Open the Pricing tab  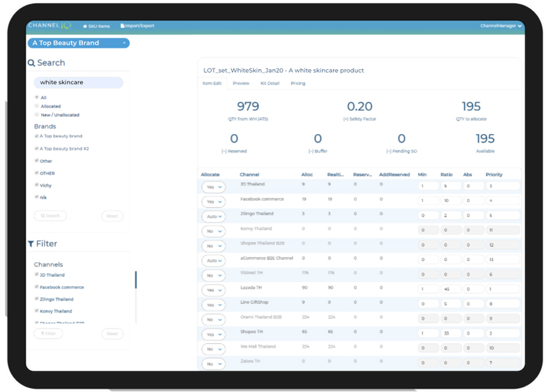pos(298,83)
